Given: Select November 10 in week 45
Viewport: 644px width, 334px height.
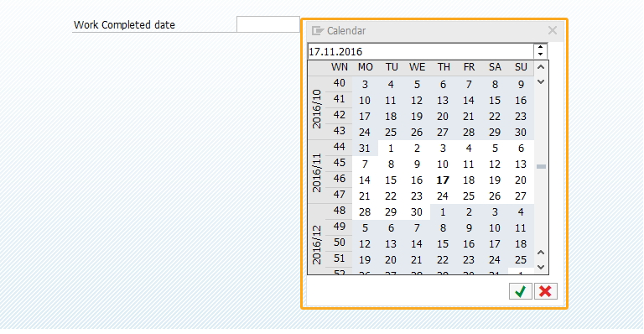Looking at the screenshot, I should point(443,164).
